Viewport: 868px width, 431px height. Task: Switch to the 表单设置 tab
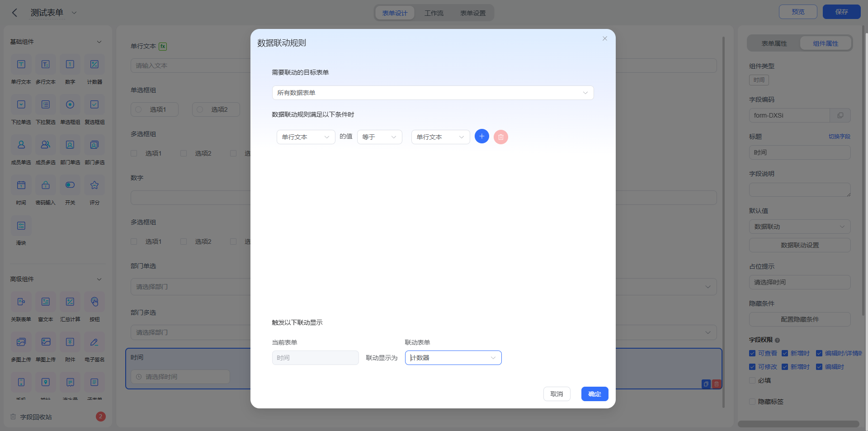[x=473, y=13]
